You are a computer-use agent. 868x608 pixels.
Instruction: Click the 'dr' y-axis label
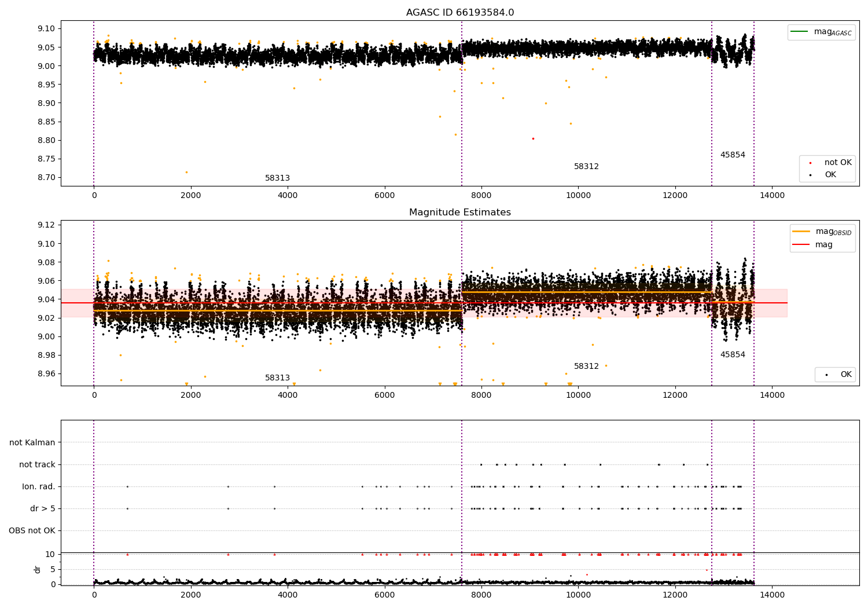coord(38,570)
